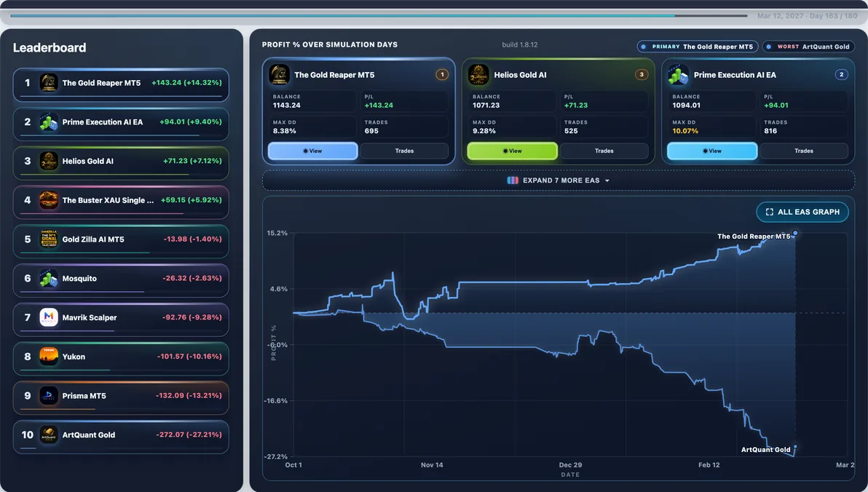
Task: Click PRIMARY The Gold Reaper MT5 pill
Action: point(698,47)
